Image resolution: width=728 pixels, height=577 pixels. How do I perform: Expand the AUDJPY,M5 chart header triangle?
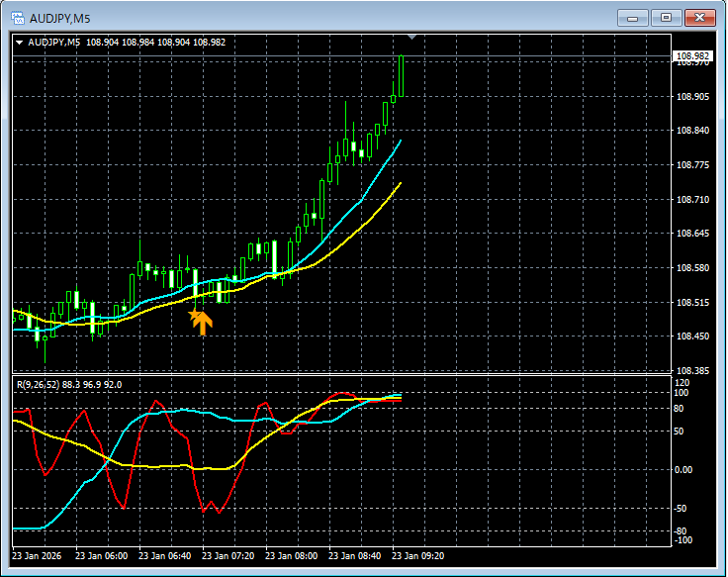coord(20,43)
